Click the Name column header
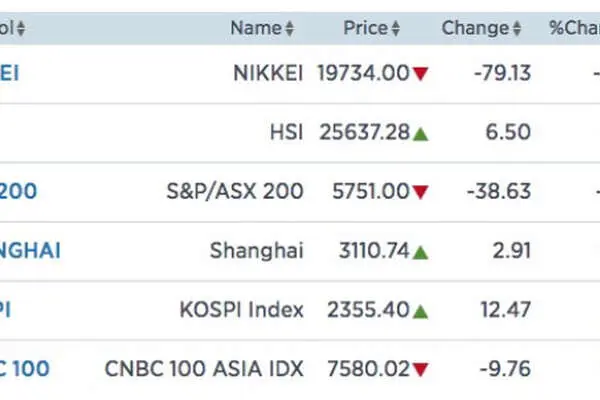Image resolution: width=600 pixels, height=400 pixels. 256,28
